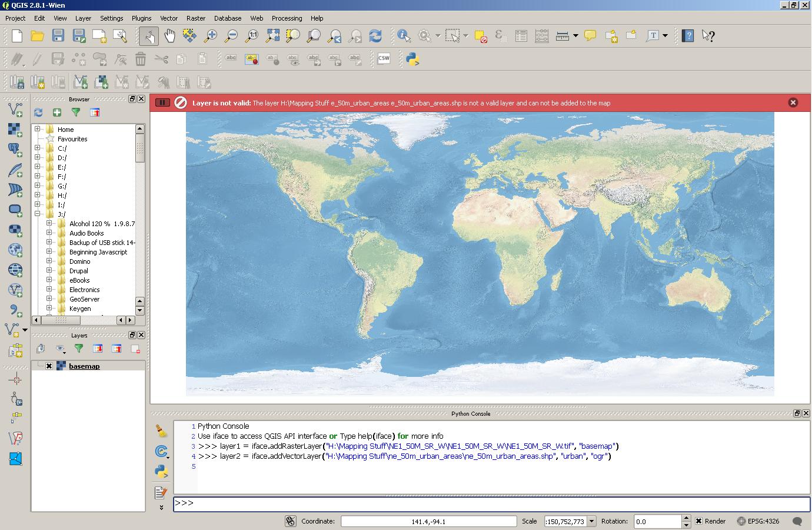The image size is (812, 530).
Task: Refresh the Browser panel
Action: [38, 112]
